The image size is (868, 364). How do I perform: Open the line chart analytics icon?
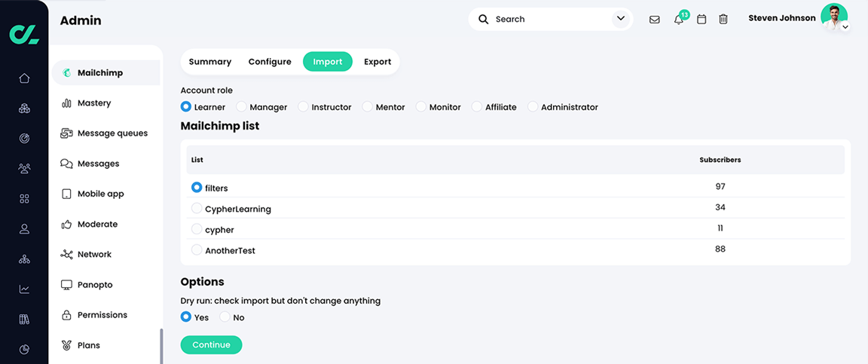coord(24,289)
